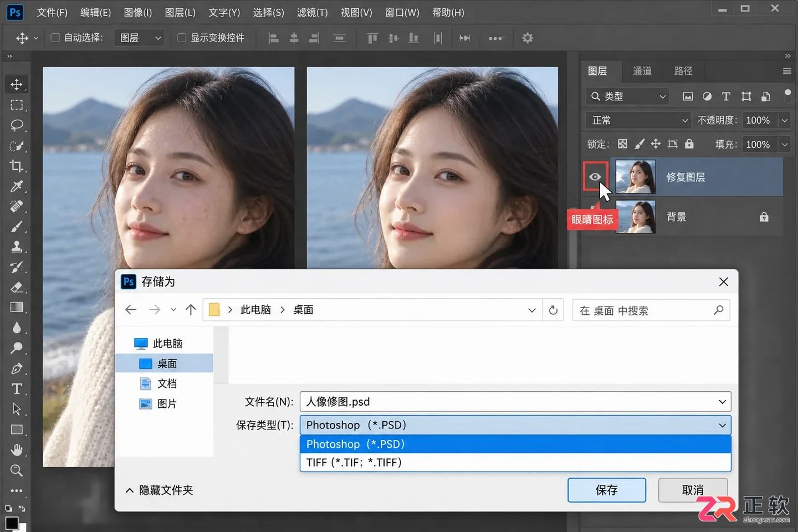Select the Clone Stamp tool
This screenshot has width=798, height=532.
point(17,247)
